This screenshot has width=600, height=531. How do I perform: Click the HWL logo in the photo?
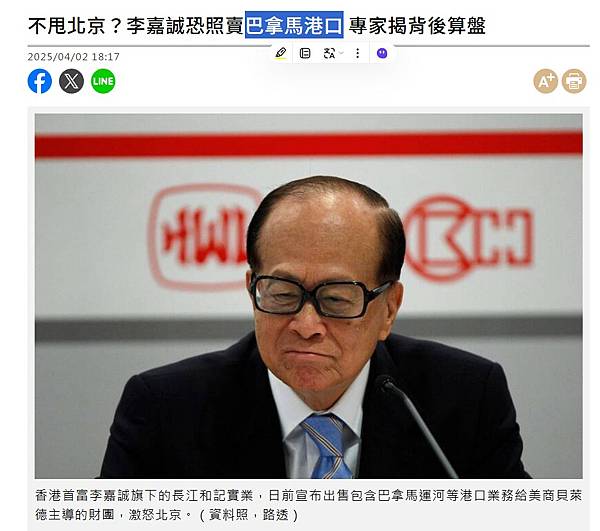coord(203,236)
